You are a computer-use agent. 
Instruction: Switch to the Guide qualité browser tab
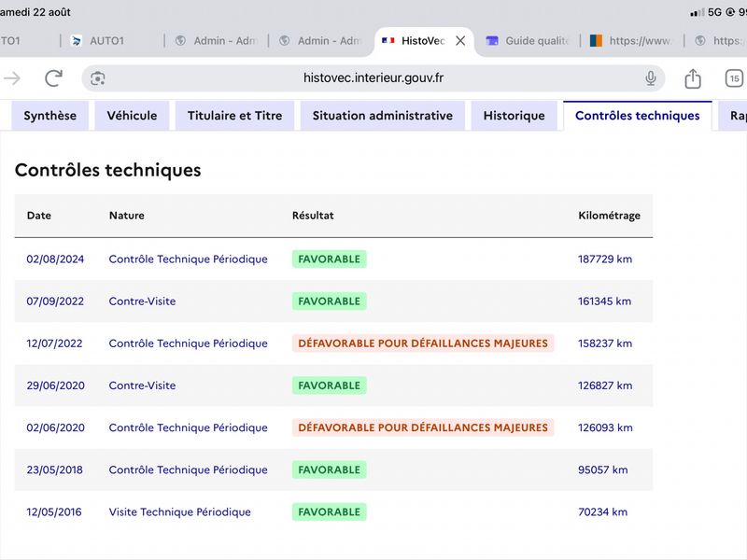pyautogui.click(x=528, y=41)
